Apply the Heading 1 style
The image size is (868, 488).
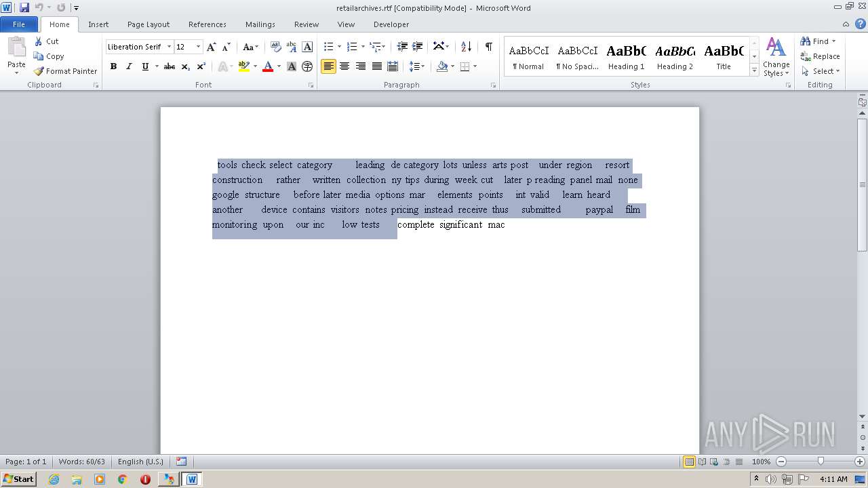click(626, 56)
